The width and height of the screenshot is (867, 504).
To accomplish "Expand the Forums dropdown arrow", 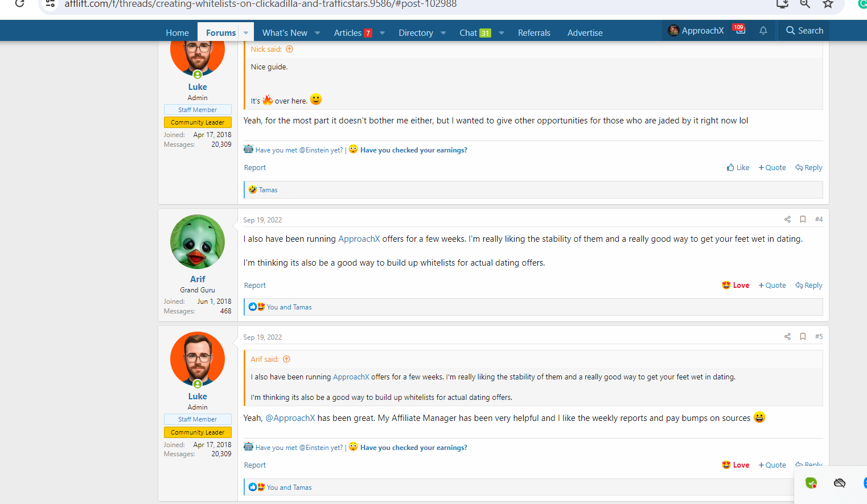I will click(x=246, y=33).
